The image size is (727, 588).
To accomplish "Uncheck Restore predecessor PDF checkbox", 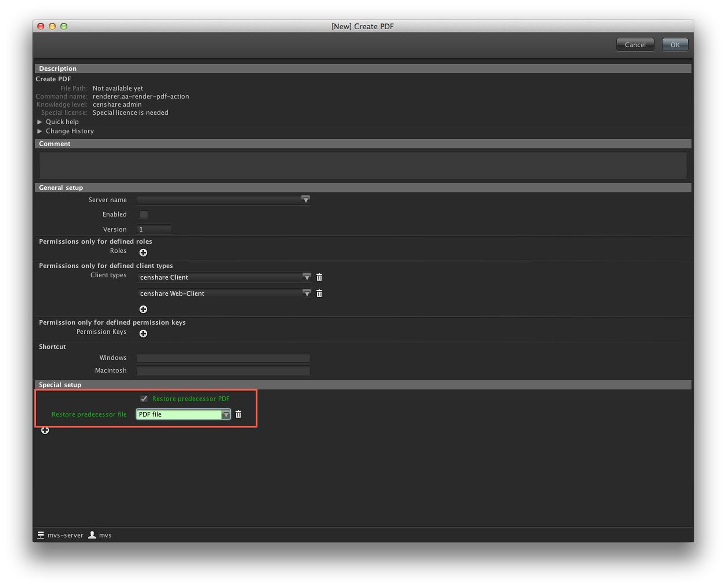I will click(x=144, y=398).
